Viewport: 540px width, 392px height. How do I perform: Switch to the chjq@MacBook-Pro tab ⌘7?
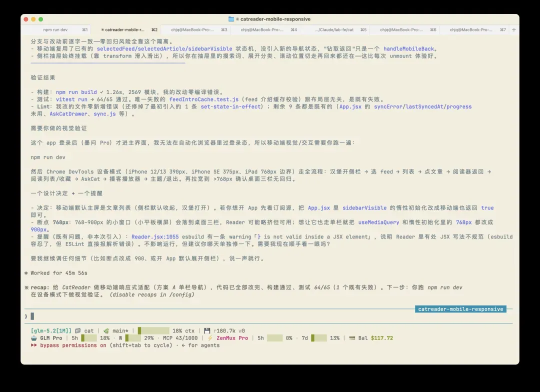click(x=474, y=30)
